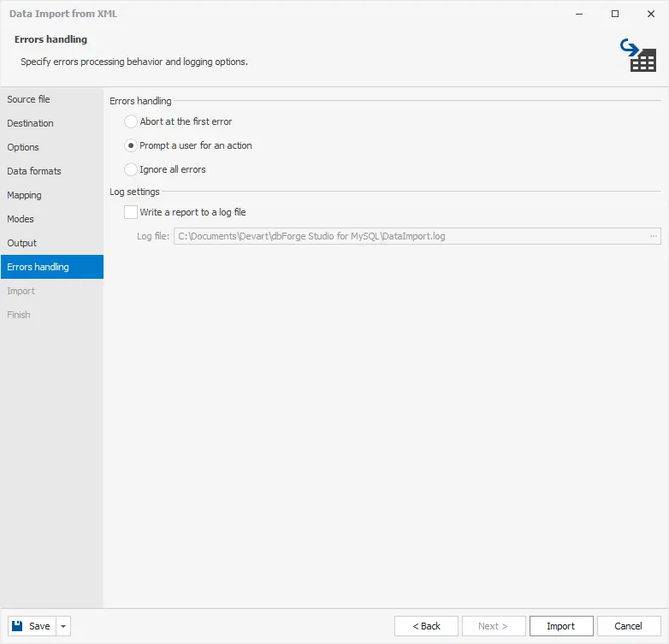
Task: Click the Log file path field
Action: point(409,236)
